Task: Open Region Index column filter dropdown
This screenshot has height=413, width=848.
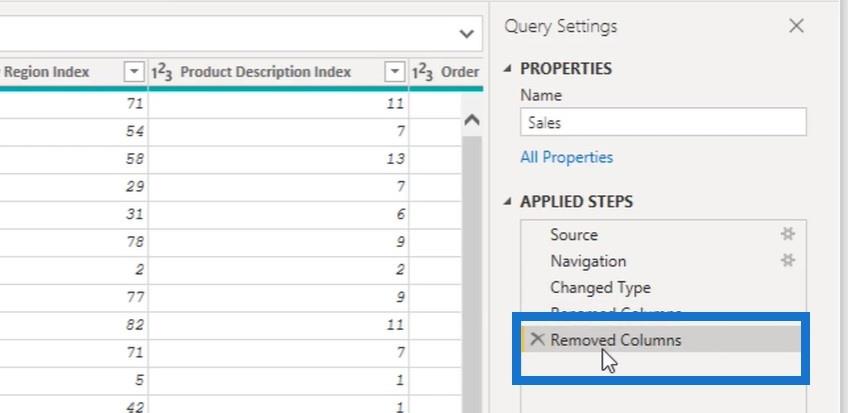Action: pos(133,72)
